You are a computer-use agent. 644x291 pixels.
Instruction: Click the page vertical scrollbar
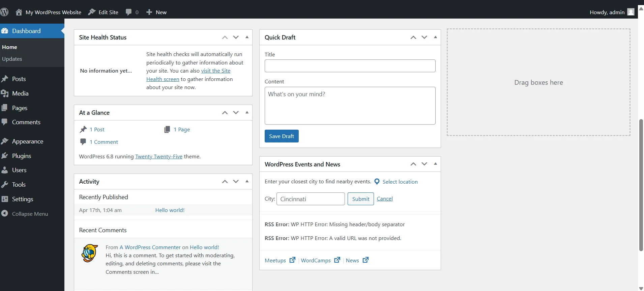[x=641, y=185]
